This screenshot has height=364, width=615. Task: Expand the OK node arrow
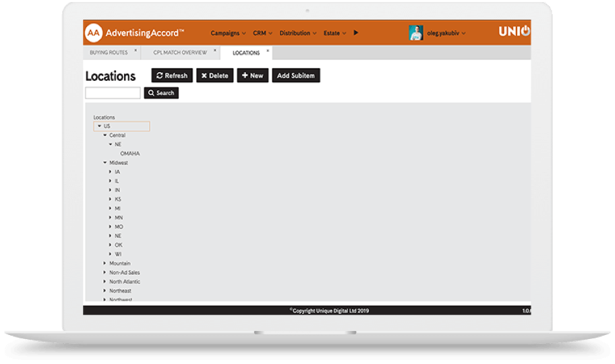point(110,245)
